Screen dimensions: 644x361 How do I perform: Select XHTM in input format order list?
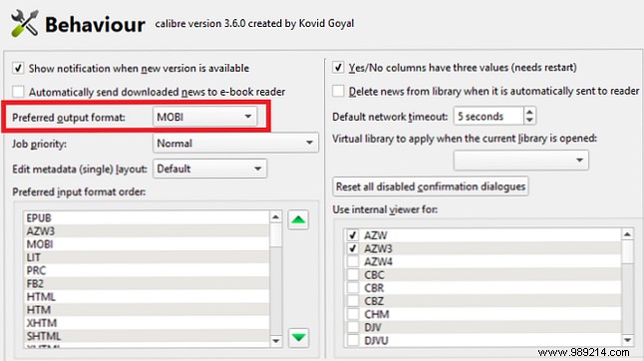[x=147, y=323]
